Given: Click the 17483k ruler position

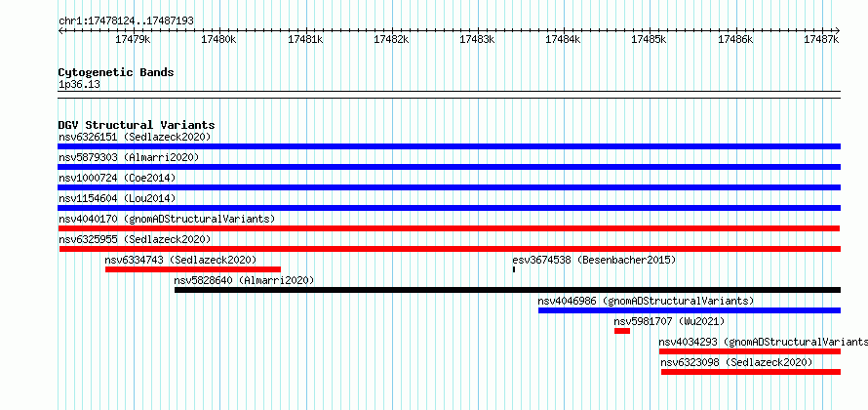Looking at the screenshot, I should click(478, 39).
